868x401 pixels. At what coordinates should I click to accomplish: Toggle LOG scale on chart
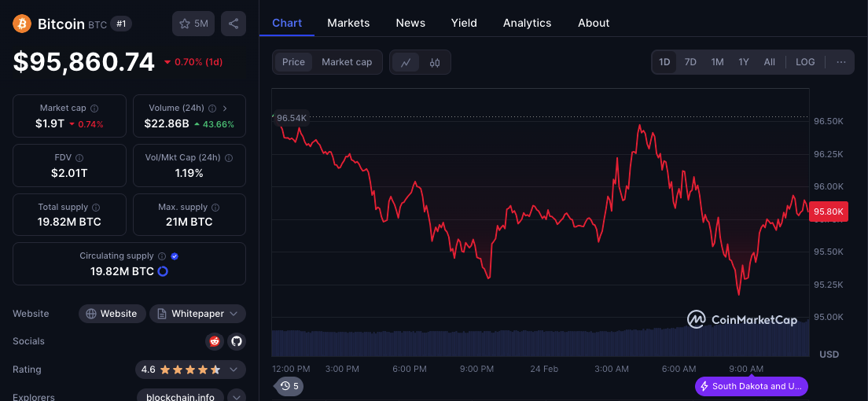[x=805, y=62]
